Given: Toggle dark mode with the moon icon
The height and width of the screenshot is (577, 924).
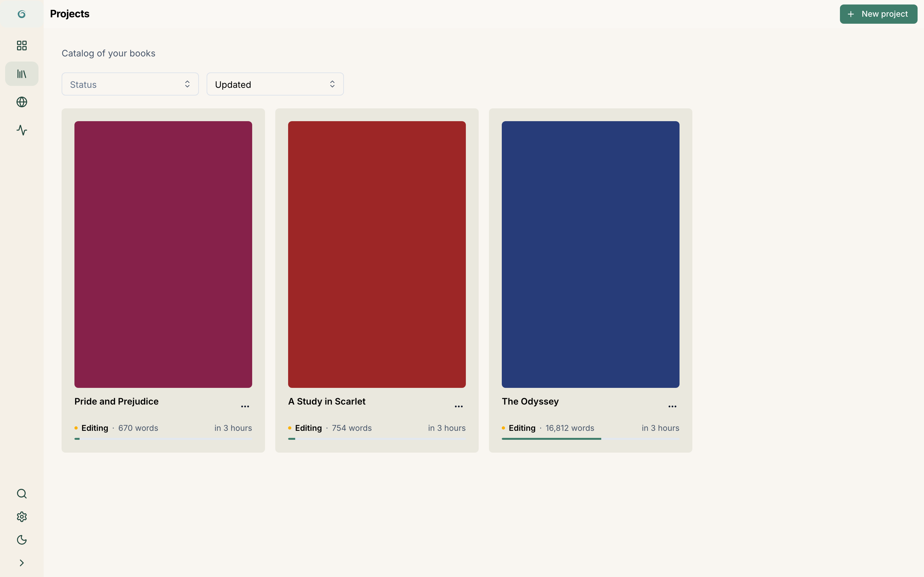Looking at the screenshot, I should (22, 540).
